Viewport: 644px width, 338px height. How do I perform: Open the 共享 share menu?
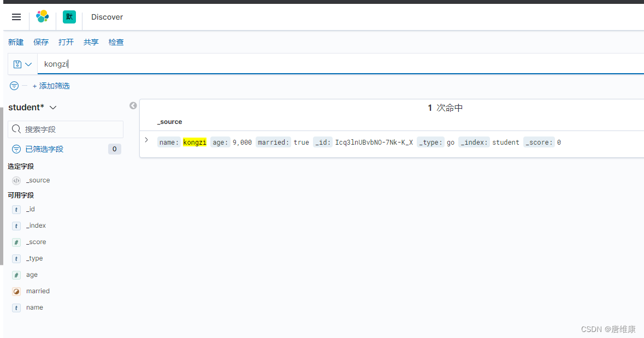[x=91, y=42]
